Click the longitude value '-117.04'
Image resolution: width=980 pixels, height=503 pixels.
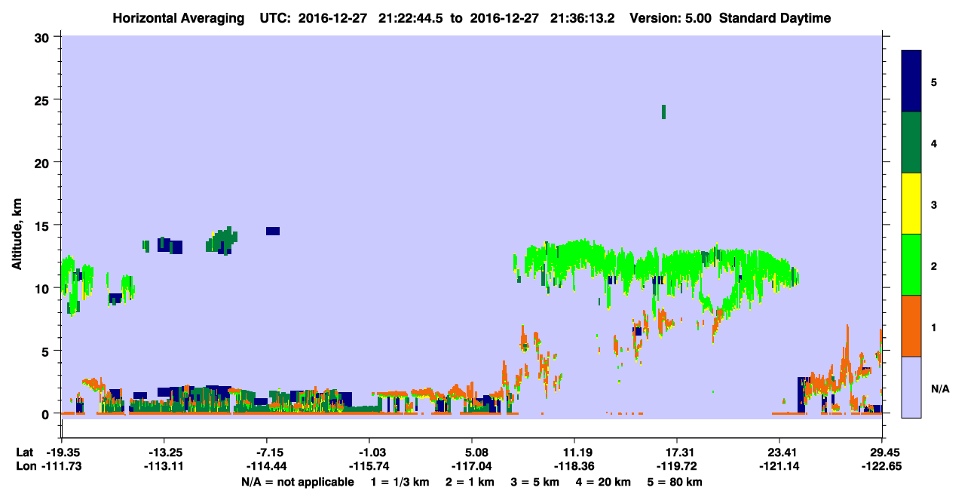[472, 466]
